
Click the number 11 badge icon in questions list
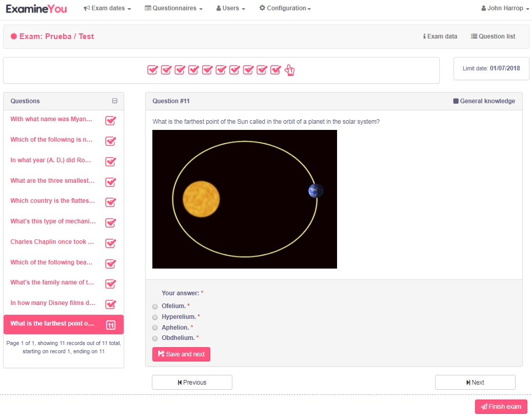(x=111, y=325)
